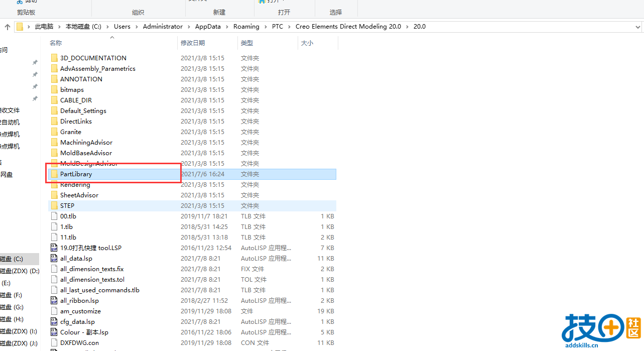Sort files by 名称 column header
Viewport: 644px width, 351px height.
point(56,43)
